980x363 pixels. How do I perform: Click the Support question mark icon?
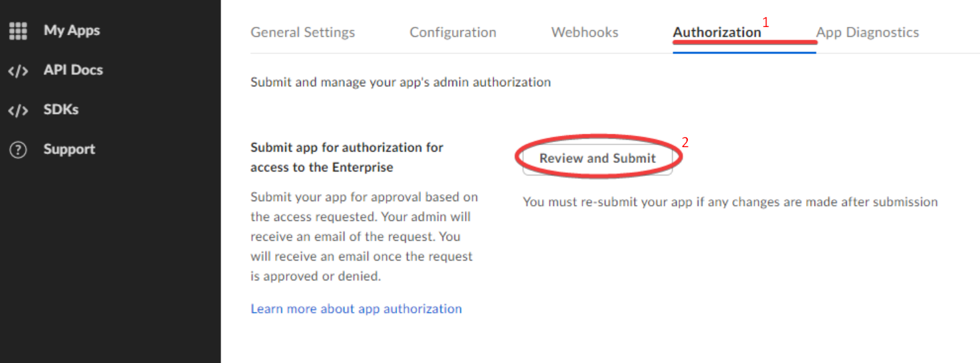pos(18,150)
